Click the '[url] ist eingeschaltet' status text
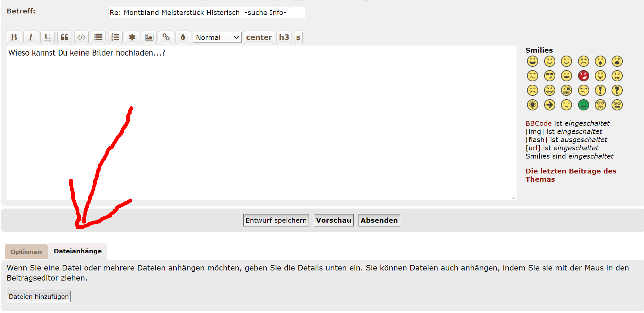Viewport: 644px width, 313px height. (x=562, y=148)
